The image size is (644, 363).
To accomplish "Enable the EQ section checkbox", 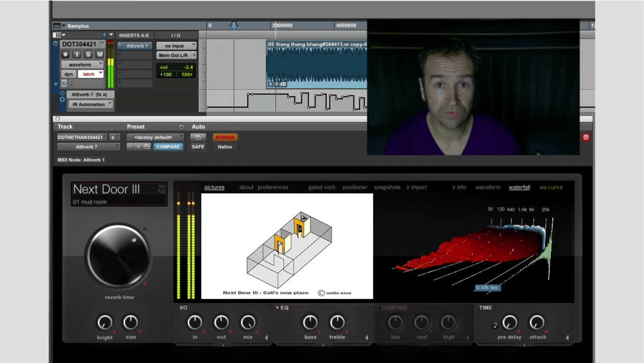I will (277, 308).
